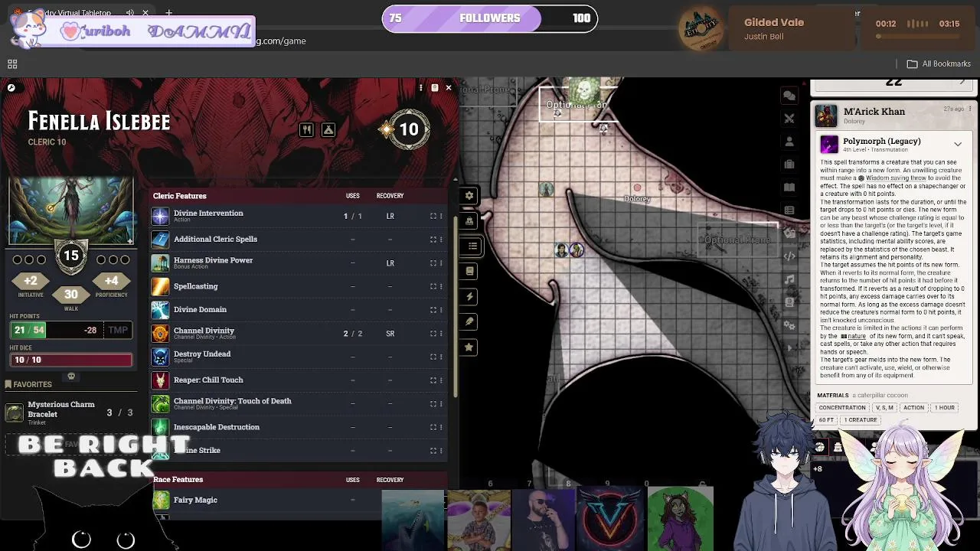This screenshot has height=551, width=980.
Task: Toggle third death save success circle
Action: (41, 259)
